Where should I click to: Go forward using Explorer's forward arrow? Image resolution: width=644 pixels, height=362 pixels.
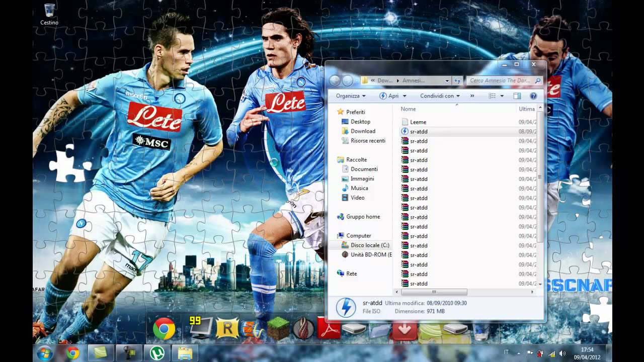(x=348, y=80)
